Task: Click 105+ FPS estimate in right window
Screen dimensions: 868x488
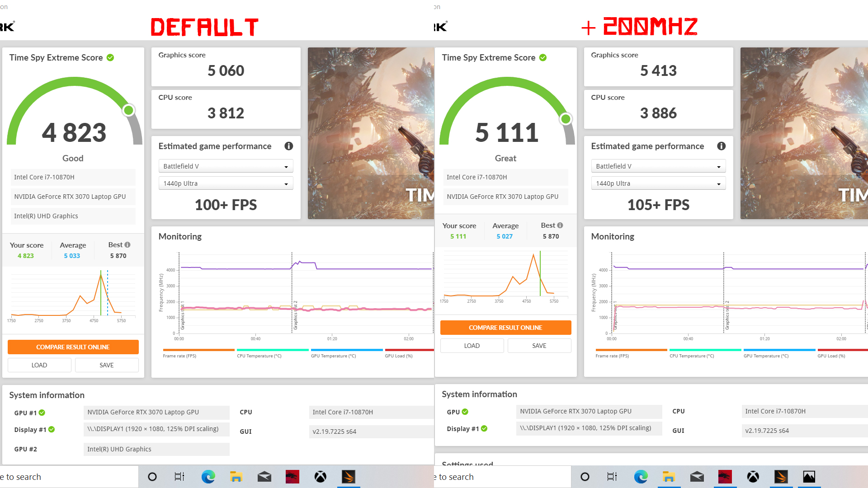Action: [658, 205]
